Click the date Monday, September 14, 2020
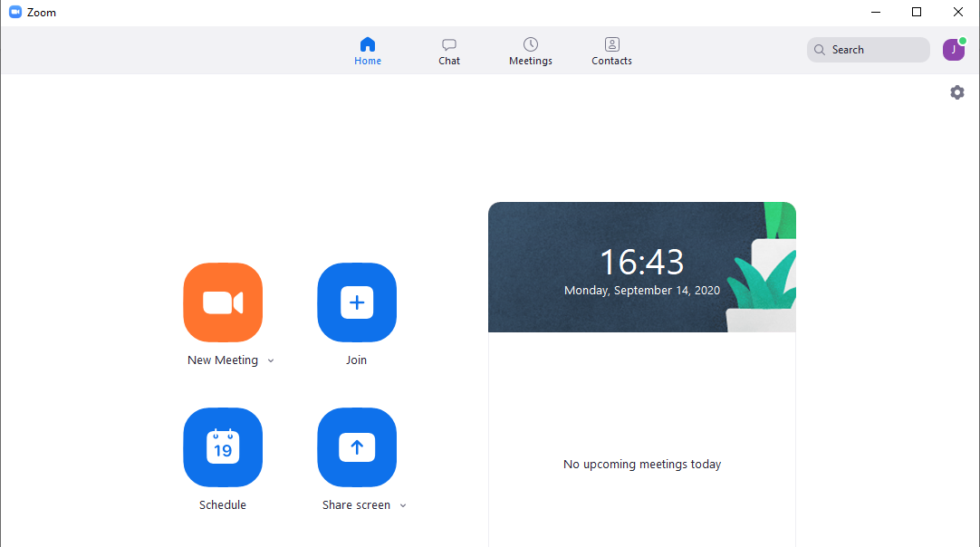 642,291
